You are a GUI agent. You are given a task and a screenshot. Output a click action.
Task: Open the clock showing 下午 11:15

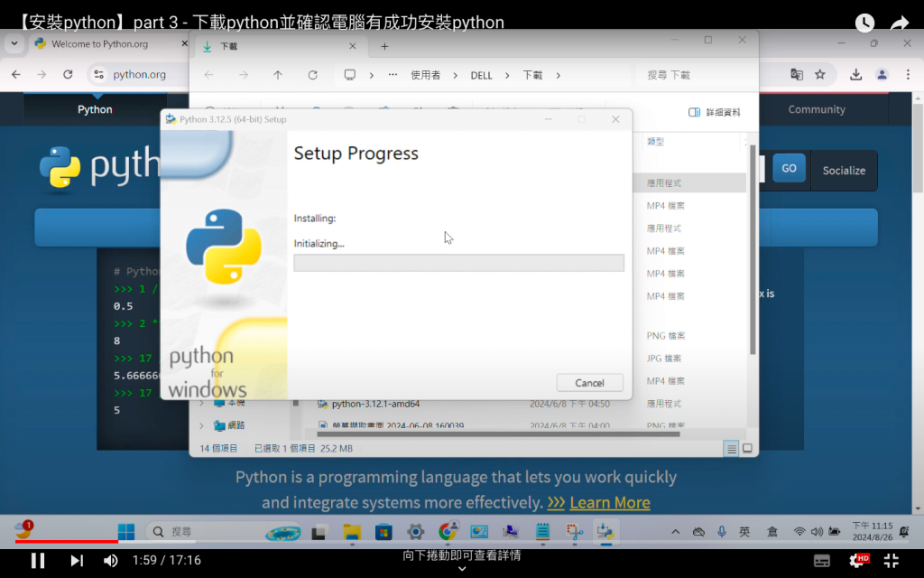[x=873, y=531]
